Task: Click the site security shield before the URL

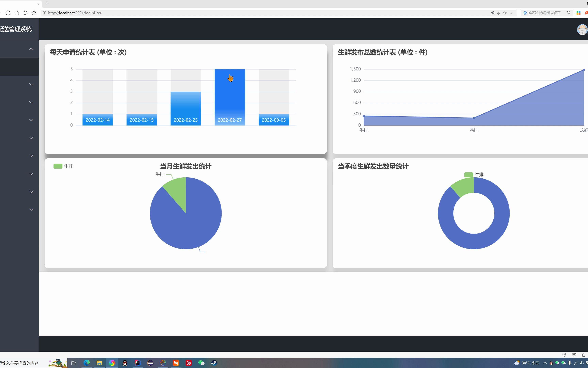Action: [44, 13]
